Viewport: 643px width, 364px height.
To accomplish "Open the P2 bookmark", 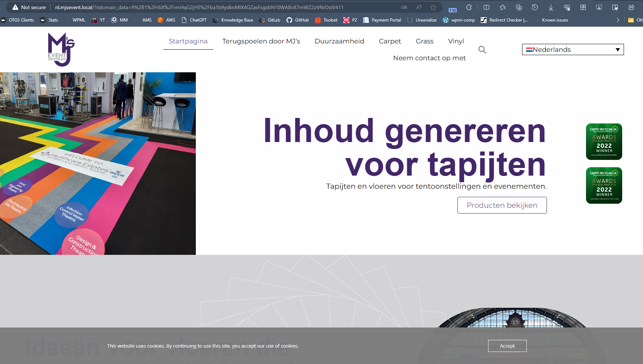I will tap(350, 20).
